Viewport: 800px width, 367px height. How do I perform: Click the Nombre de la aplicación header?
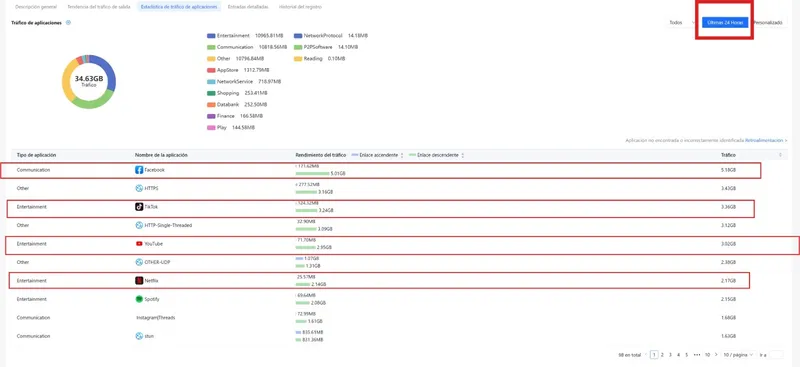coord(161,155)
